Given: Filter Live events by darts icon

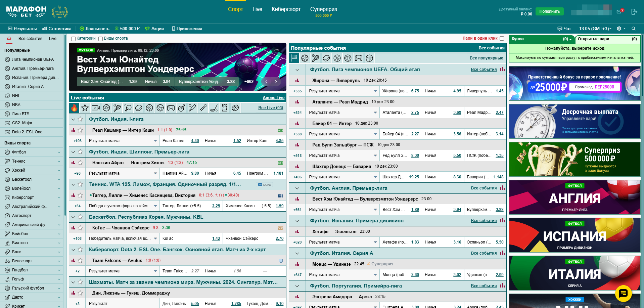Looking at the screenshot, I should click(x=182, y=108).
